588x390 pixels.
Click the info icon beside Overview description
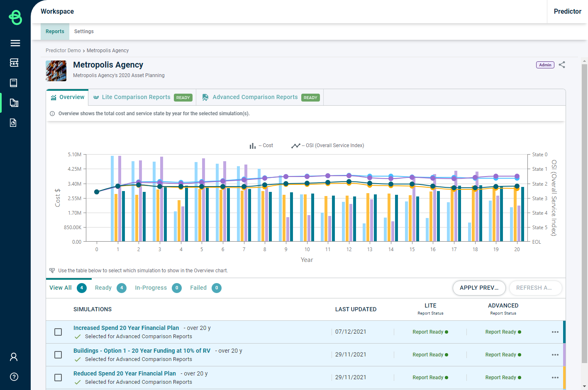click(52, 114)
